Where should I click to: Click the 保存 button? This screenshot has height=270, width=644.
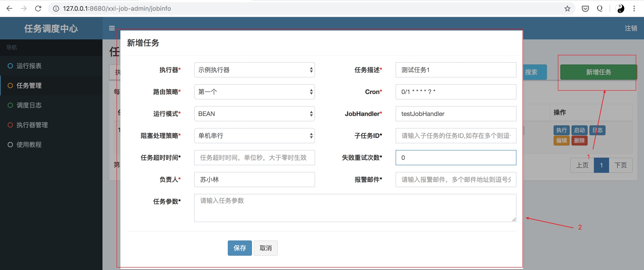[239, 248]
